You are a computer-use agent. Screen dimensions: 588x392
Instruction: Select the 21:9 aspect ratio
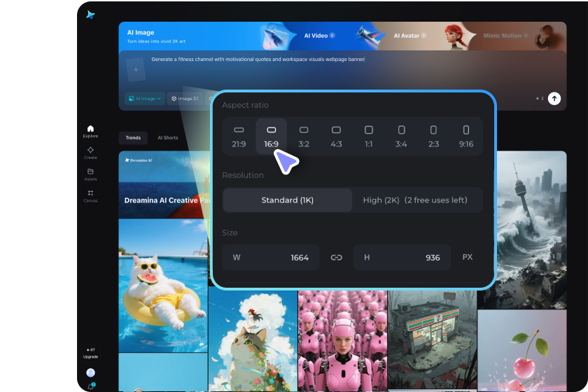pos(239,136)
